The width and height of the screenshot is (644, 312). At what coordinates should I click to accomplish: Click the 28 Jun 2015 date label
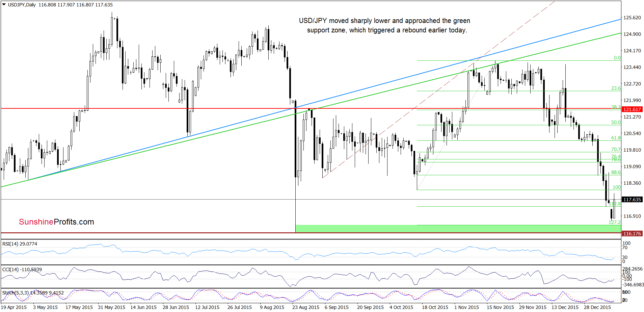pos(176,307)
